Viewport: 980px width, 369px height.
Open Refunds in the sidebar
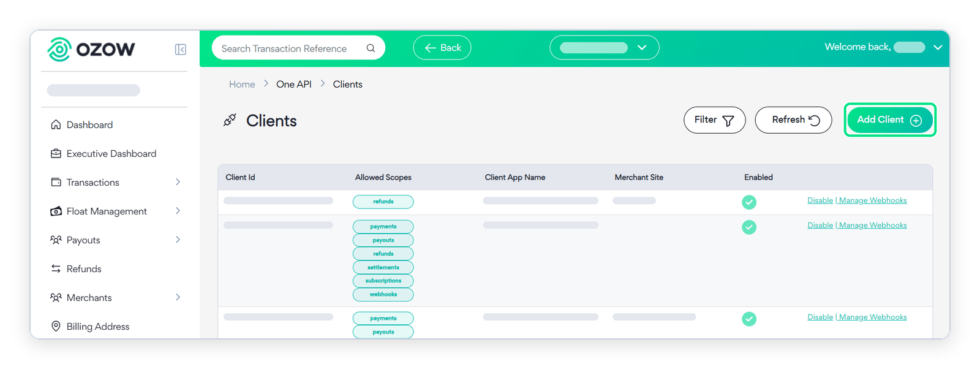(x=84, y=268)
